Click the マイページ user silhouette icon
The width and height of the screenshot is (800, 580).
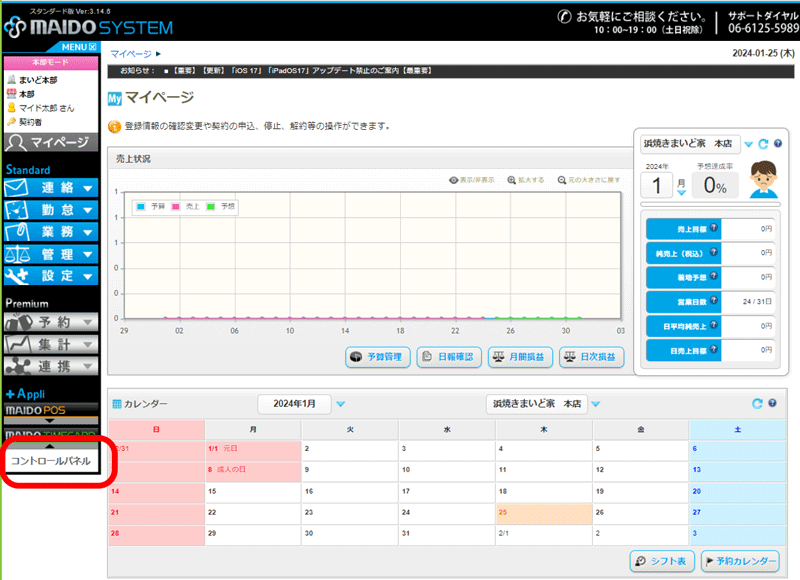coord(17,142)
